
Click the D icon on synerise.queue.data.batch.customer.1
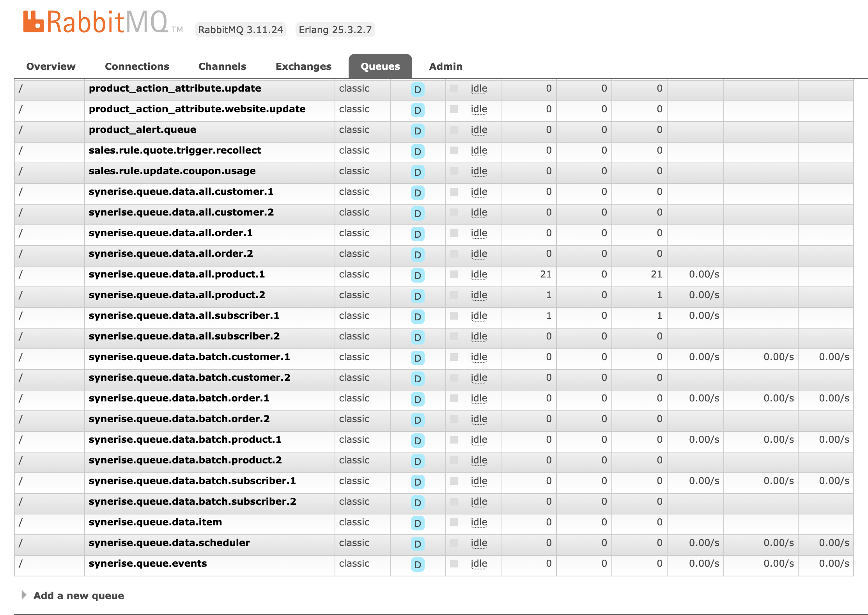pos(417,358)
